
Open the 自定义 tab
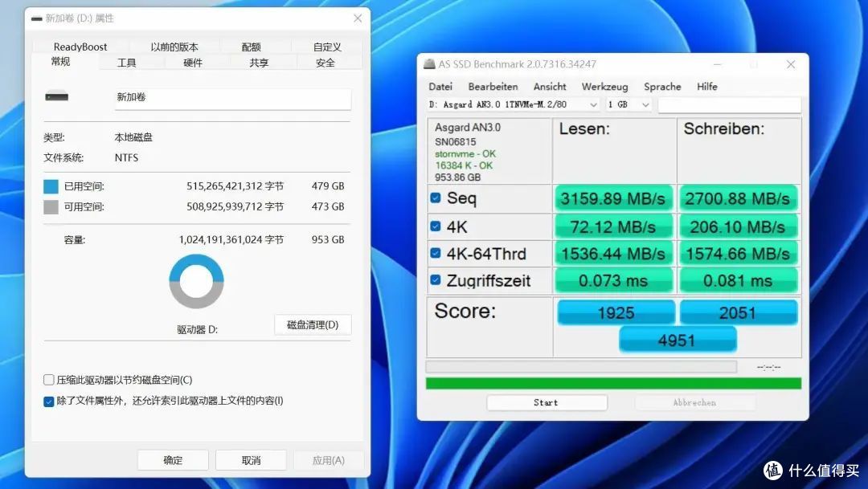[327, 47]
